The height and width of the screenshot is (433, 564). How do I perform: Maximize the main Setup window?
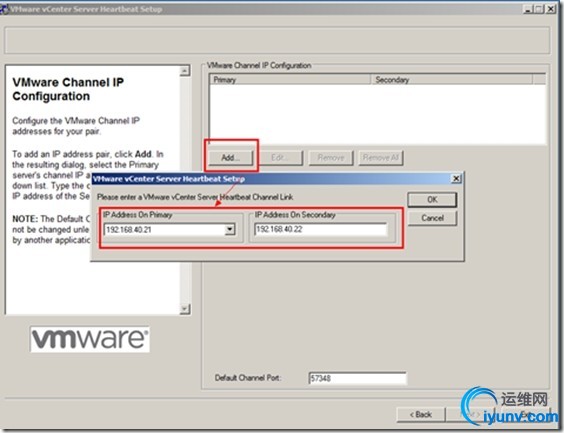[x=539, y=9]
